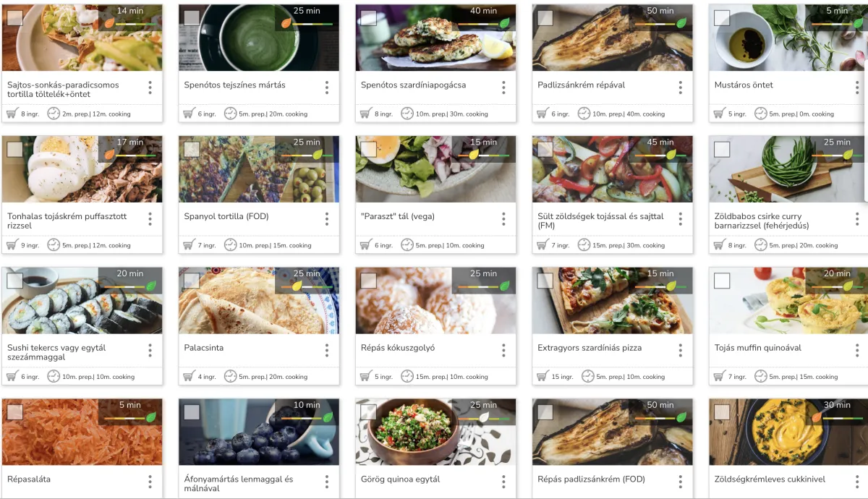Click the shopping cart icon on Palacsinta card
868x499 pixels.
[x=188, y=376]
